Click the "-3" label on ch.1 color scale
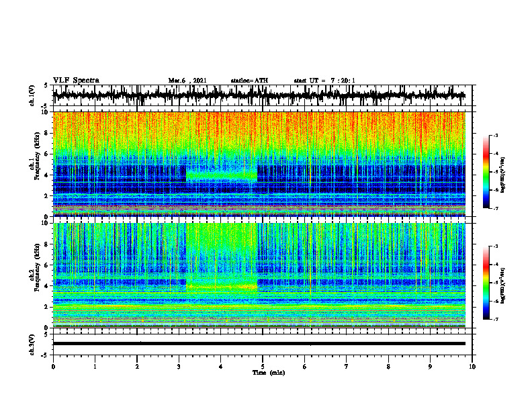 click(x=496, y=136)
